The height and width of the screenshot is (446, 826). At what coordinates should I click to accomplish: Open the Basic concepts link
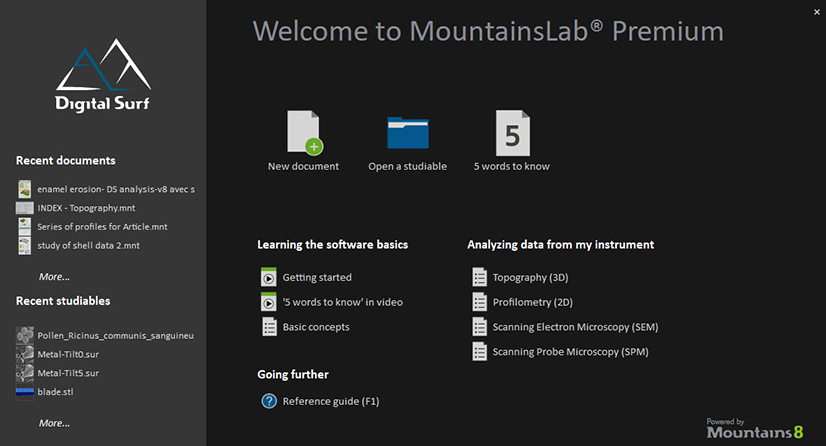[x=316, y=327]
